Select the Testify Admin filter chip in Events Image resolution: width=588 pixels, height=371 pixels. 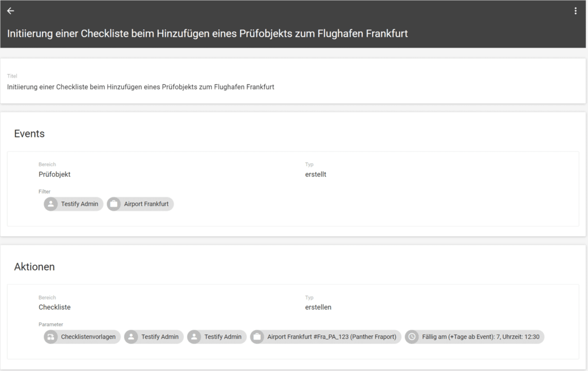point(73,204)
